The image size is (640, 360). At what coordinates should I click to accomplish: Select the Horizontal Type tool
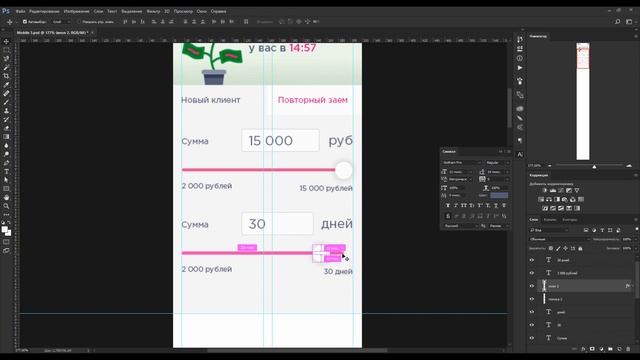6,171
